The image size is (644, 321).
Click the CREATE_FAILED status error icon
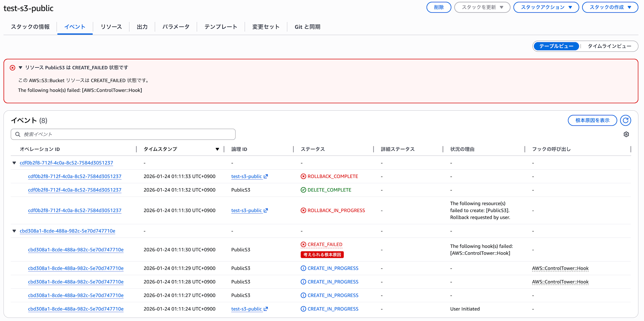coord(303,245)
